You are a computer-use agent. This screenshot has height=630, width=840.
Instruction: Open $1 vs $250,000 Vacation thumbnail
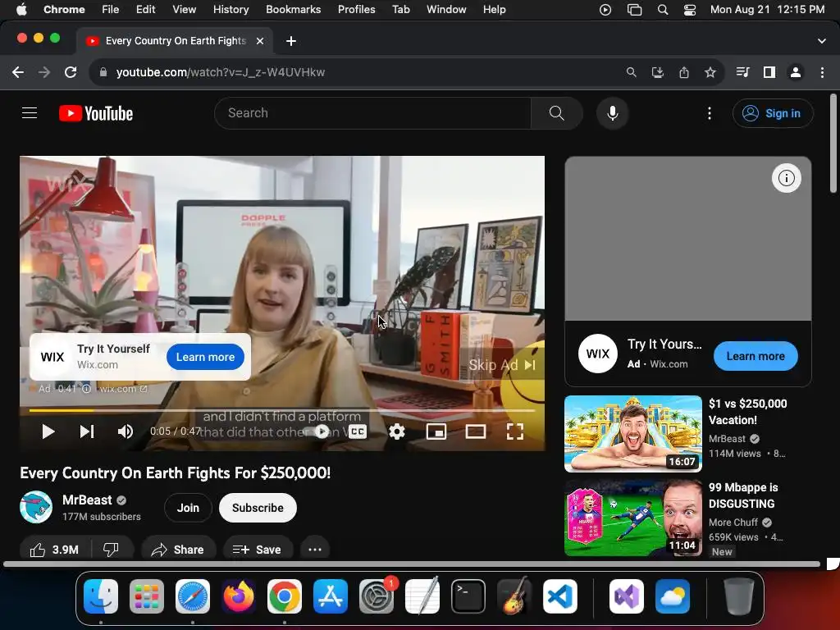point(632,434)
